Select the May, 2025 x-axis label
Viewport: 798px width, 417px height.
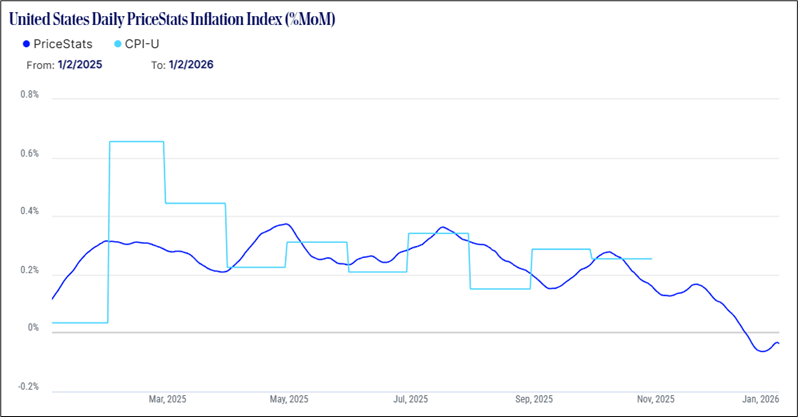pos(289,398)
